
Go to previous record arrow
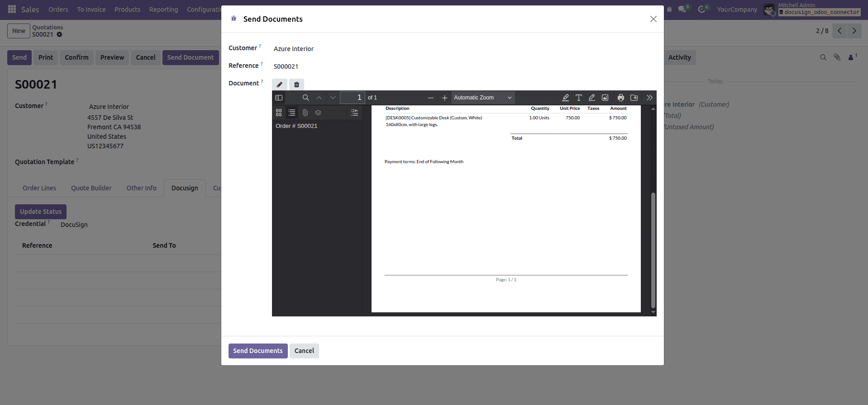point(839,31)
